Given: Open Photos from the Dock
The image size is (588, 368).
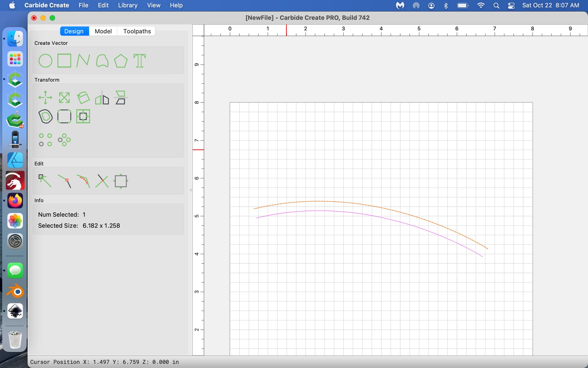Looking at the screenshot, I should pos(15,221).
